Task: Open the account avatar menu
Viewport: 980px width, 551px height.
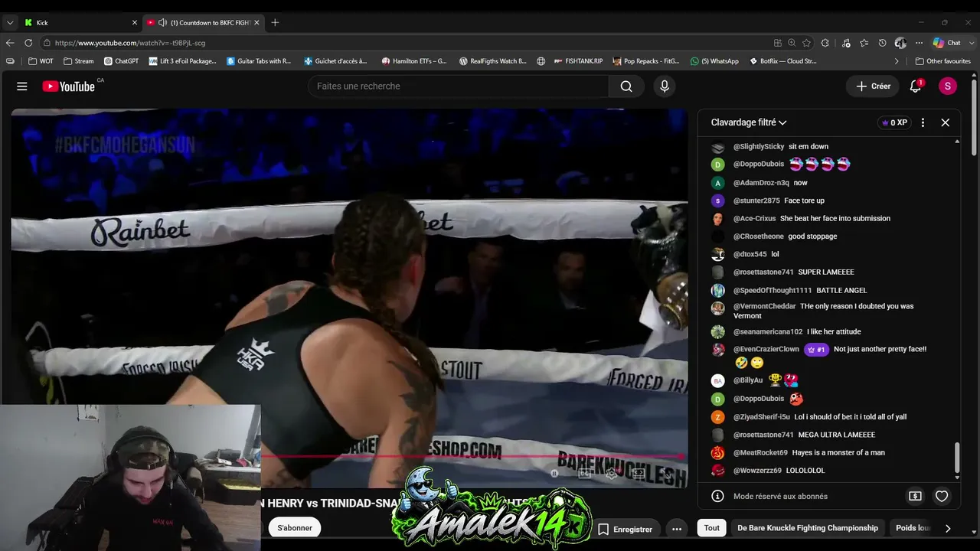Action: 947,86
